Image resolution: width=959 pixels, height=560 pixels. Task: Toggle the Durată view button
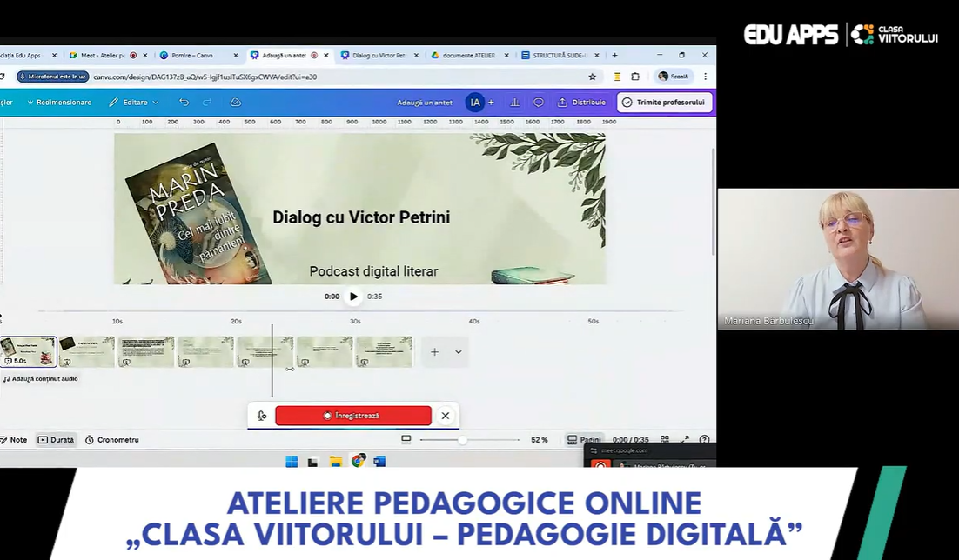click(x=56, y=439)
